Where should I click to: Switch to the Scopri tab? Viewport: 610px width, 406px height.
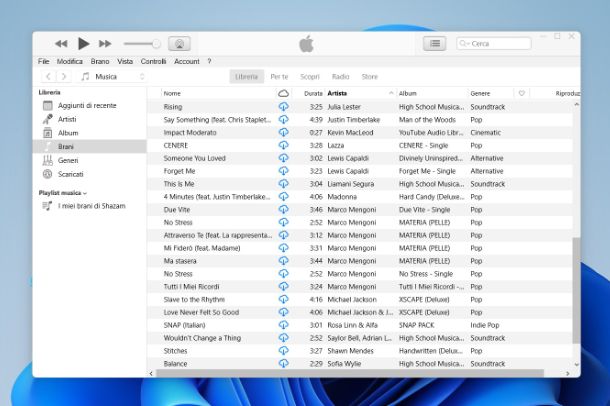310,77
